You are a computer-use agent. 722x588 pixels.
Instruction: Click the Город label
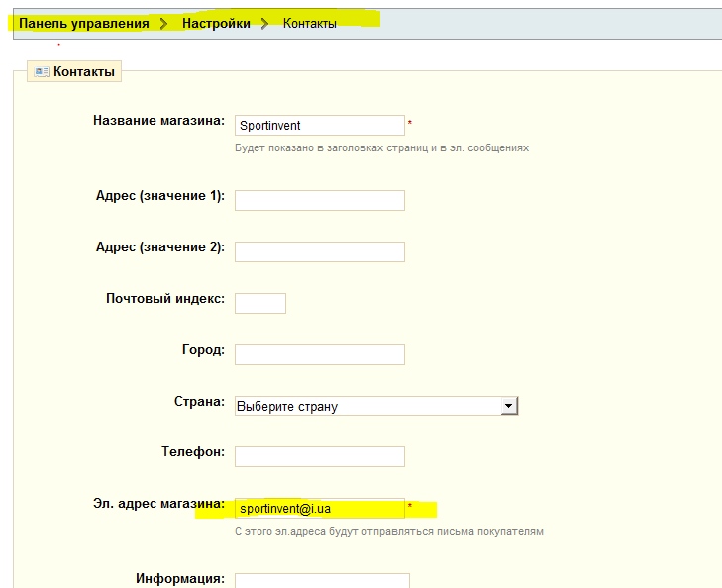pos(203,350)
